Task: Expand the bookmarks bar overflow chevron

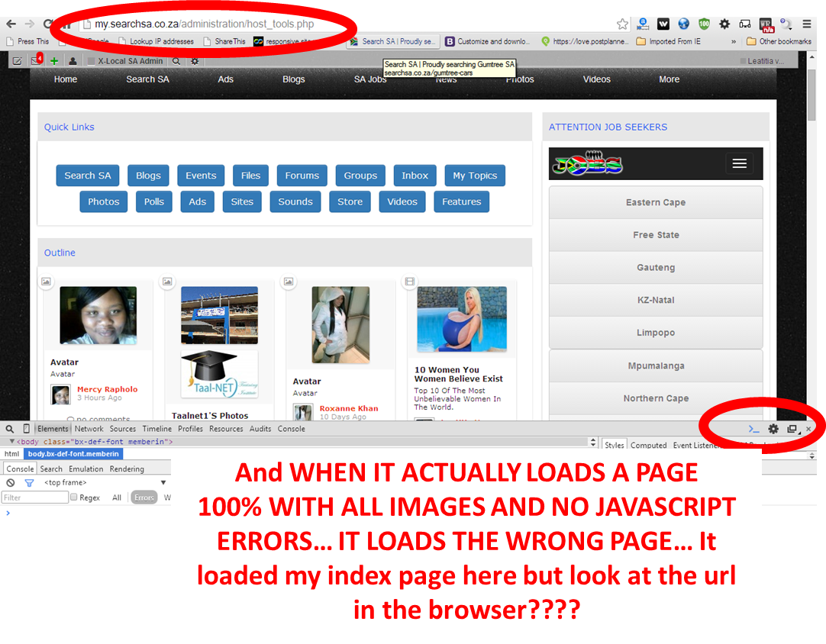Action: coord(734,42)
